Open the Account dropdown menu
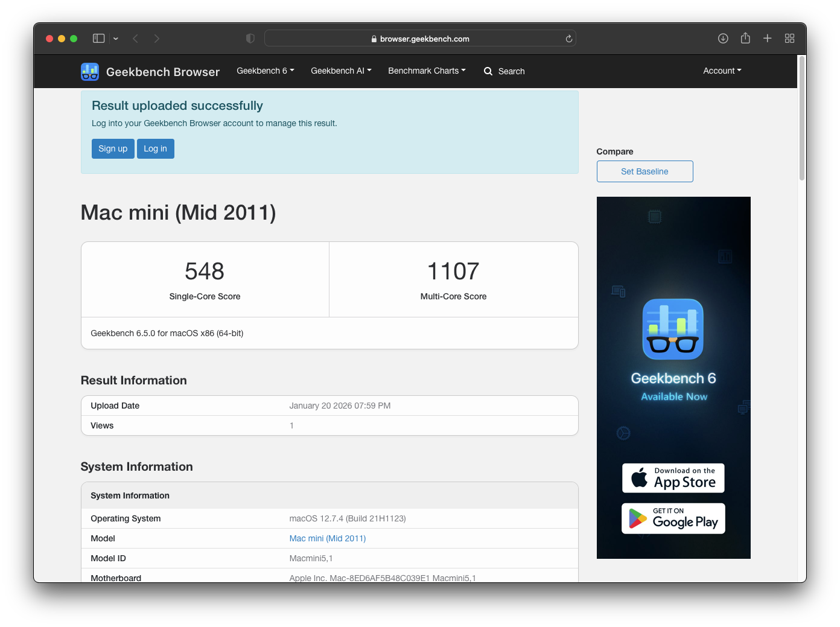The width and height of the screenshot is (840, 627). 722,71
